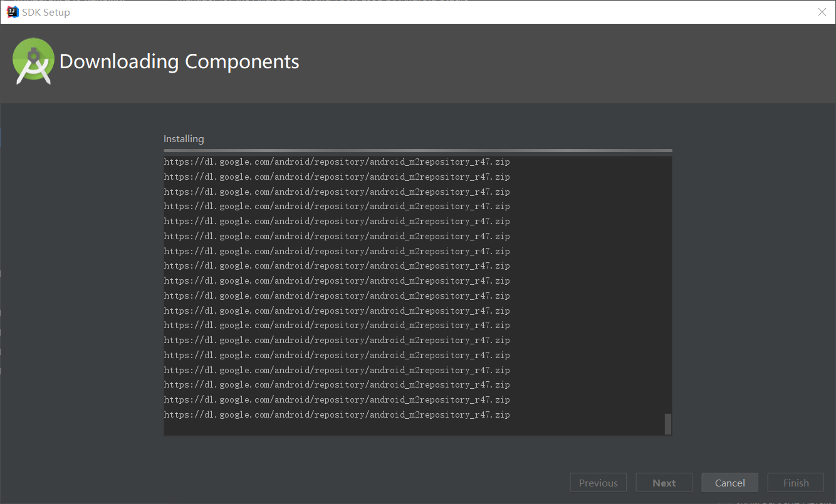Click the Cancel button
The width and height of the screenshot is (836, 504).
pyautogui.click(x=729, y=483)
